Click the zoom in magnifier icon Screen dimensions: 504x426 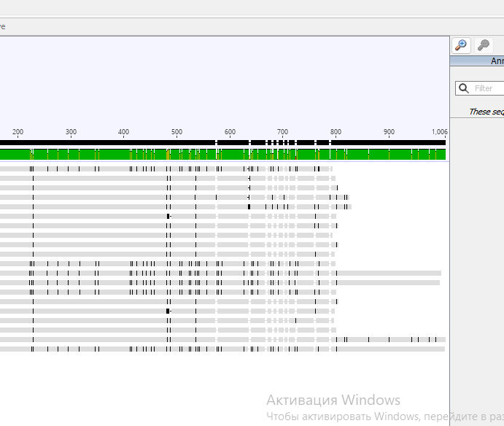coord(461,45)
